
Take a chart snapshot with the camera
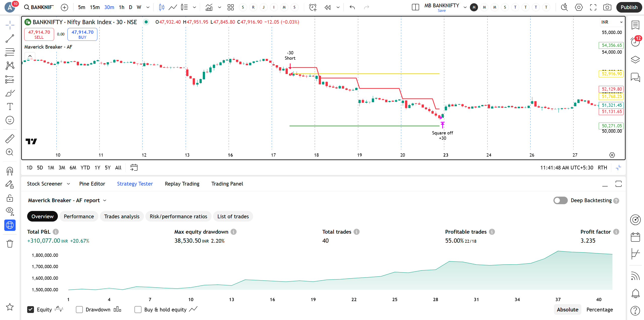click(x=607, y=7)
